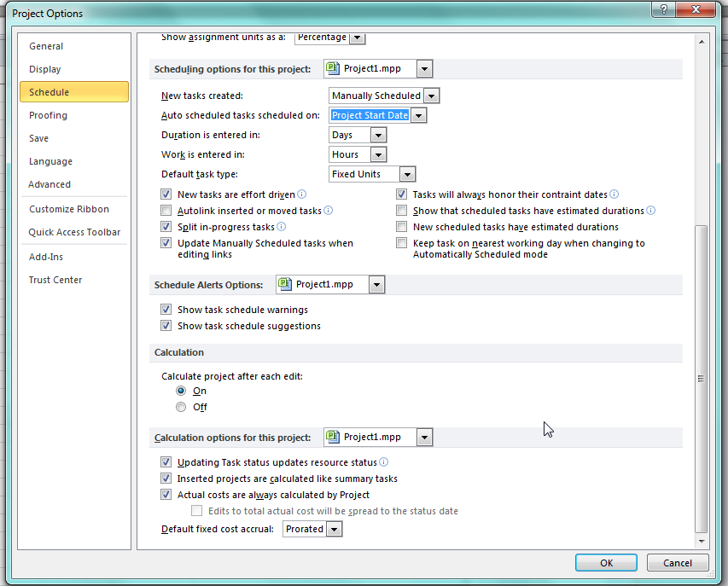Uncheck 'Show task schedule warnings'

[x=166, y=310]
